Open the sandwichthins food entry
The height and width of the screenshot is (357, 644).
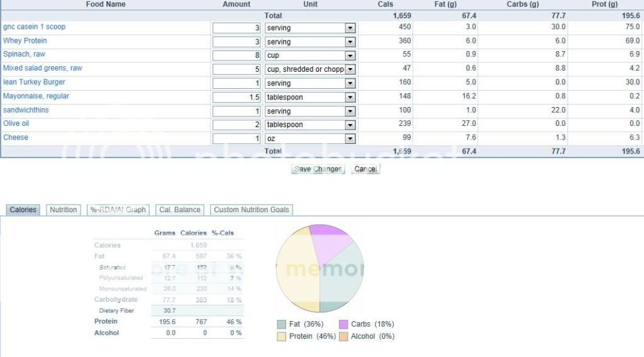pyautogui.click(x=27, y=110)
